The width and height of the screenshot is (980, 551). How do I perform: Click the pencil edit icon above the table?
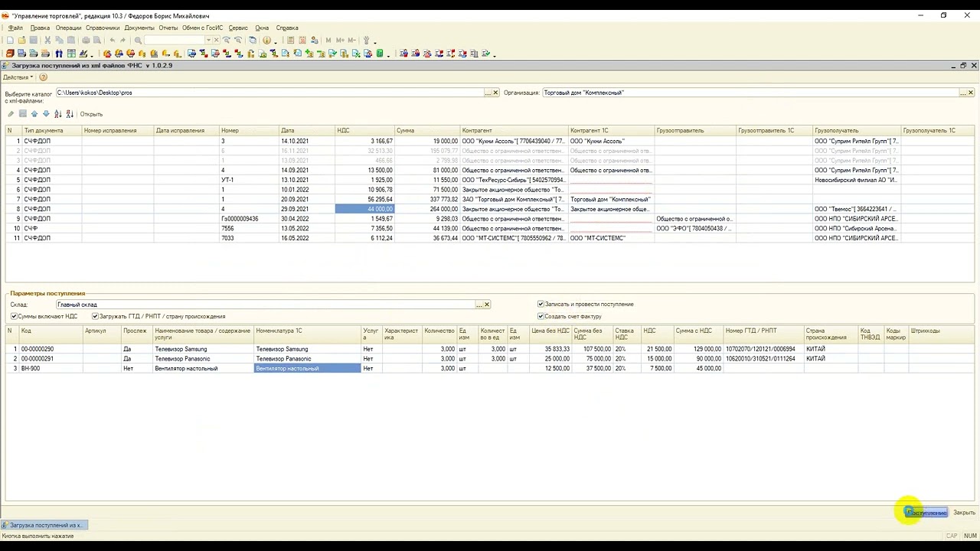(11, 114)
